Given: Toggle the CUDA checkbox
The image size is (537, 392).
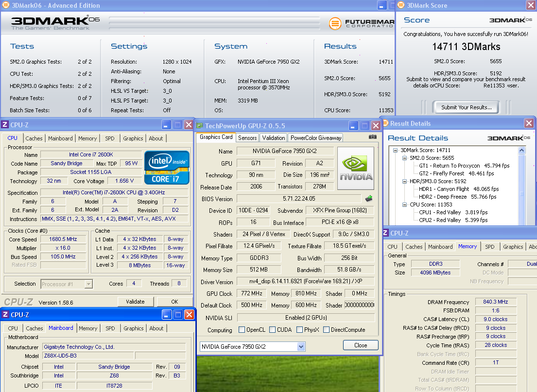Looking at the screenshot, I should 273,330.
